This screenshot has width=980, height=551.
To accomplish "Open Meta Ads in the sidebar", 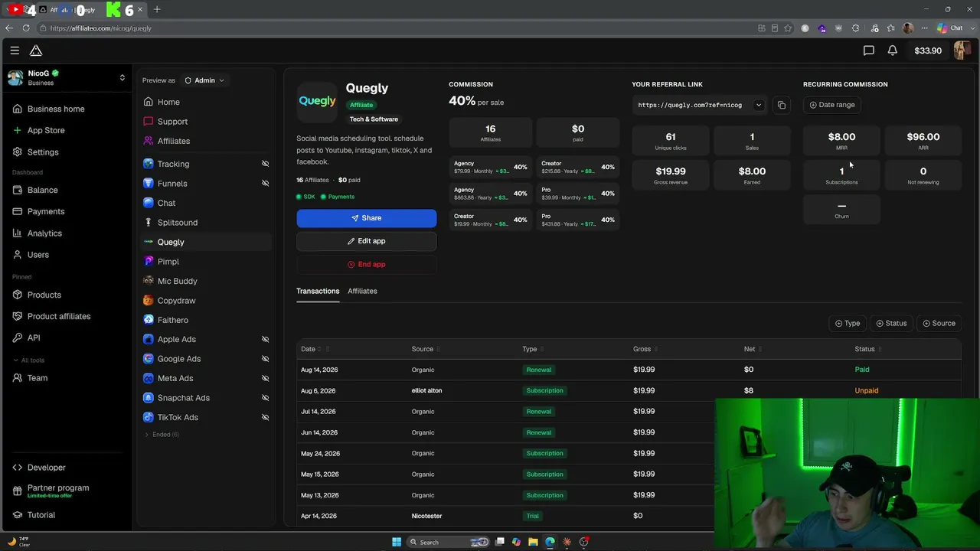I will click(175, 378).
